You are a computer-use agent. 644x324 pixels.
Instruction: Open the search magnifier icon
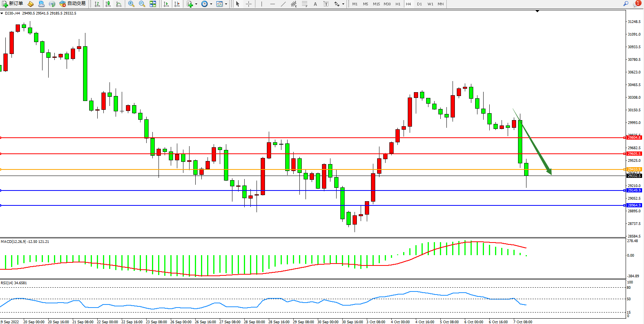(626, 3)
